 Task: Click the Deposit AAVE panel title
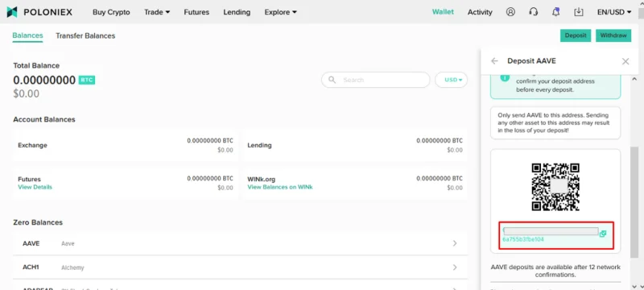[x=531, y=60]
